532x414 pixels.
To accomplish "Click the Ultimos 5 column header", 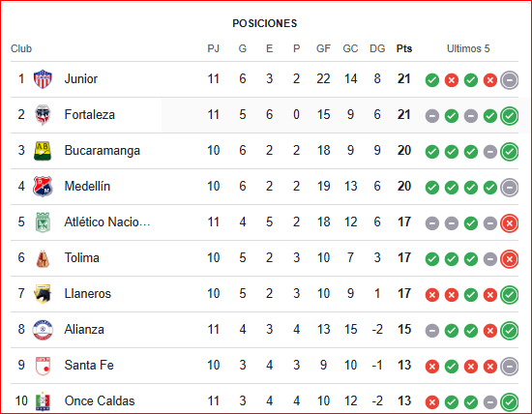I will coord(468,48).
